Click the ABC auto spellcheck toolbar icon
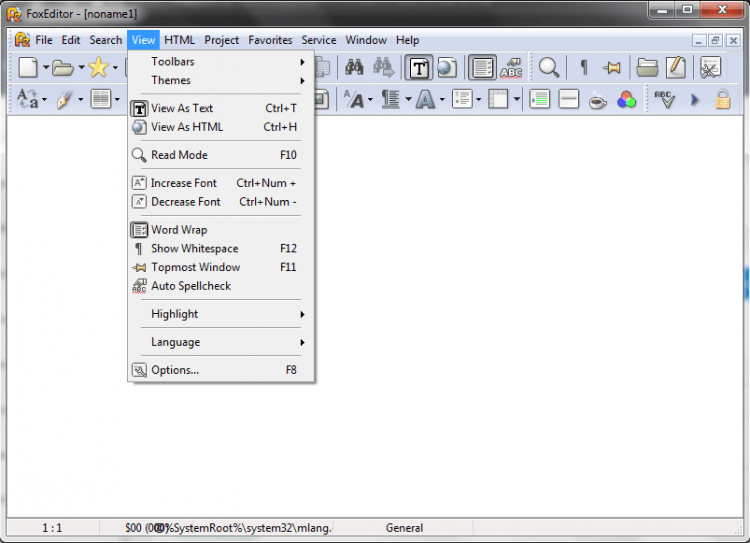The height and width of the screenshot is (543, 750). (x=511, y=68)
